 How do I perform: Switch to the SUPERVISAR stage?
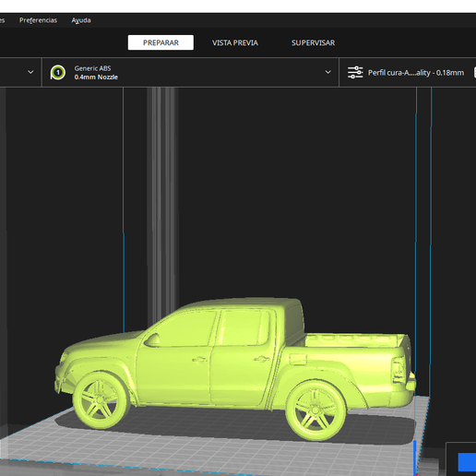tap(313, 42)
